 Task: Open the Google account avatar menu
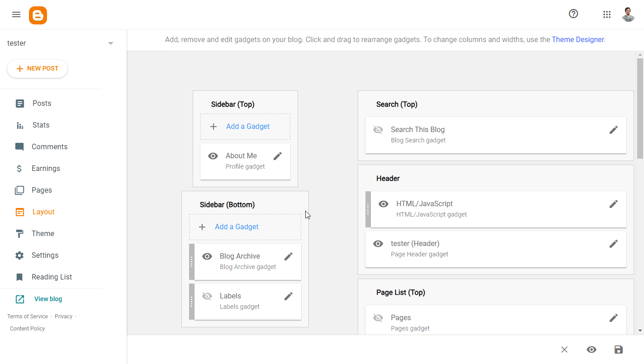click(x=628, y=14)
